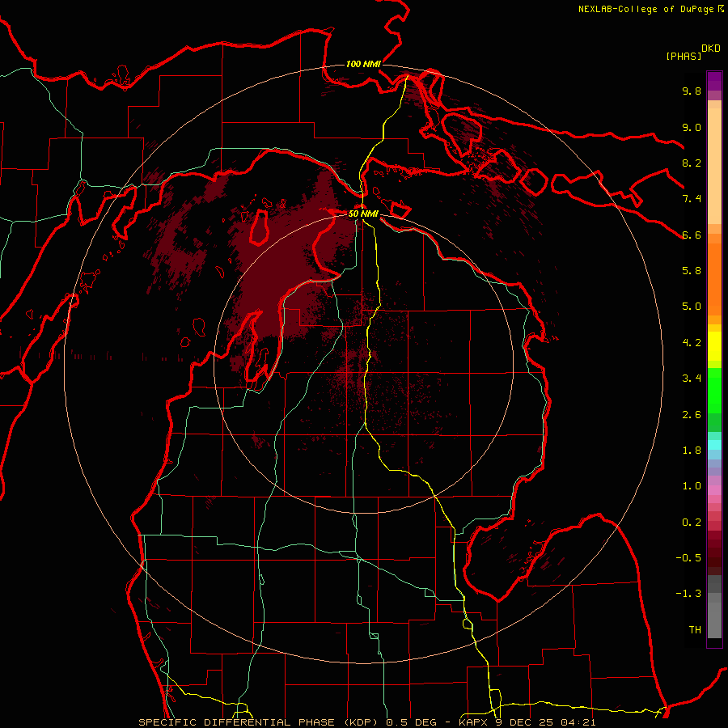
Task: Click the 0.2 scale value
Action: pyautogui.click(x=692, y=523)
